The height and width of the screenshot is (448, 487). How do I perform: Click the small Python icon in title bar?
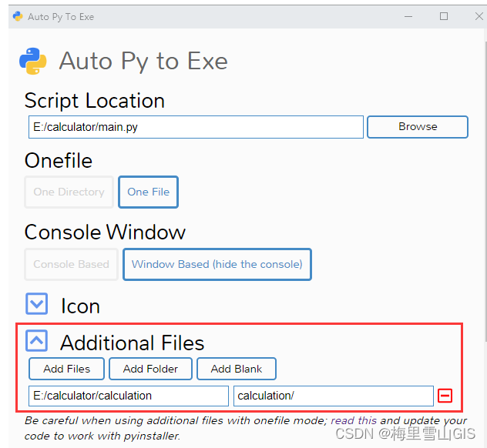click(x=18, y=16)
